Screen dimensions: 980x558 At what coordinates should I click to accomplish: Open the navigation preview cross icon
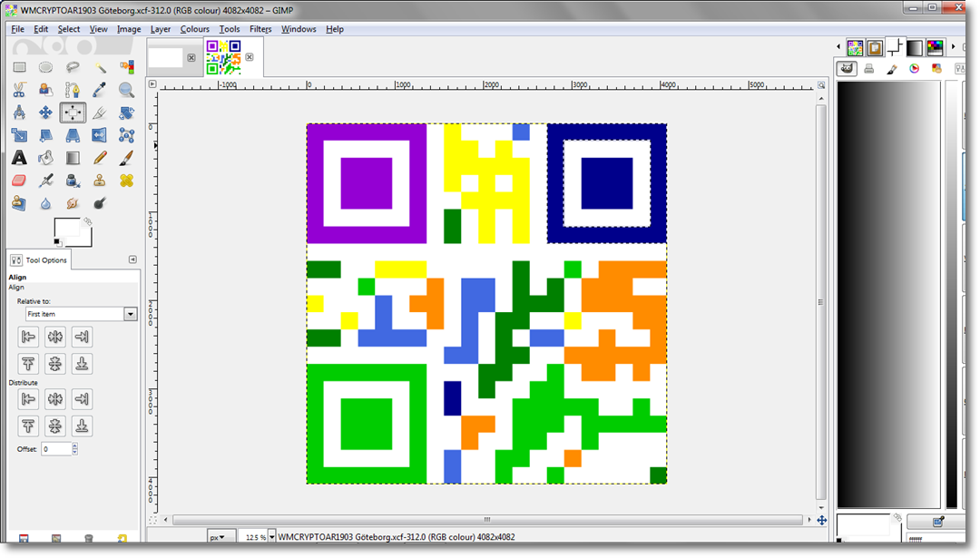point(822,520)
